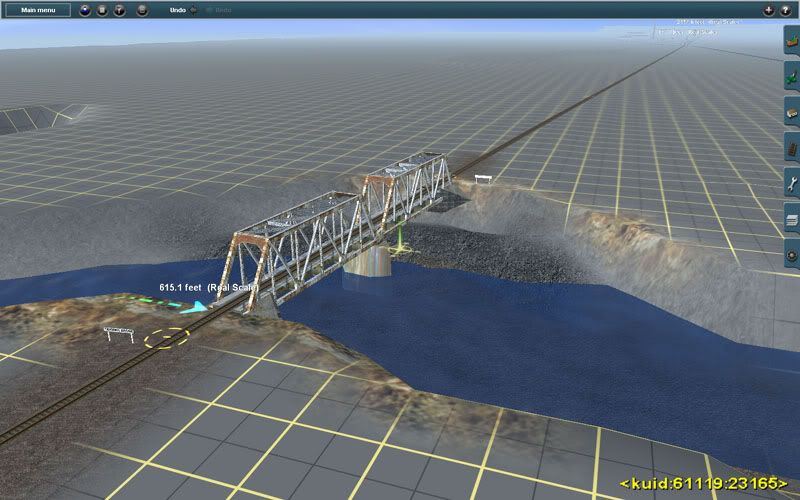This screenshot has height=500, width=800.
Task: Open help with the question mark icon
Action: coord(785,10)
